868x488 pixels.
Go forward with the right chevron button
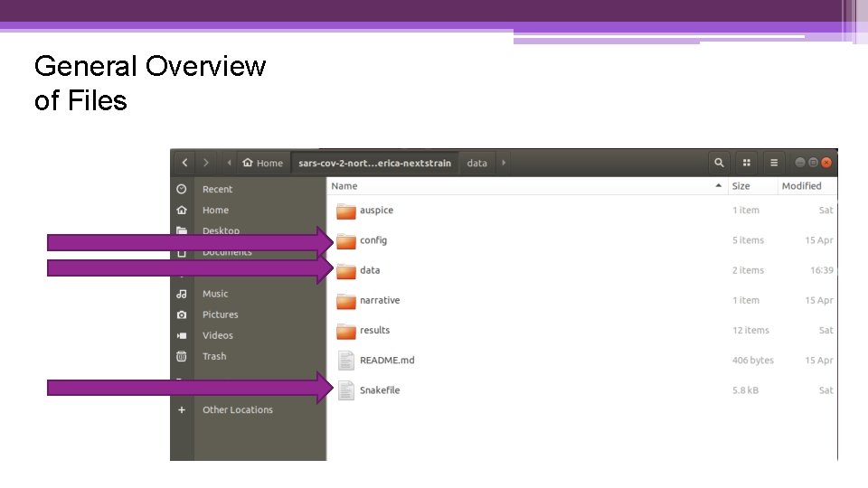206,163
